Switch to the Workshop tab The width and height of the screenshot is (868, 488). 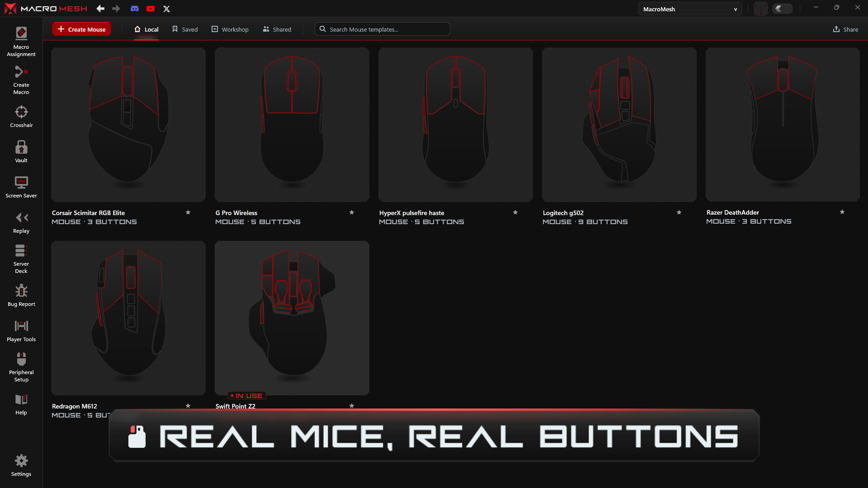point(230,29)
